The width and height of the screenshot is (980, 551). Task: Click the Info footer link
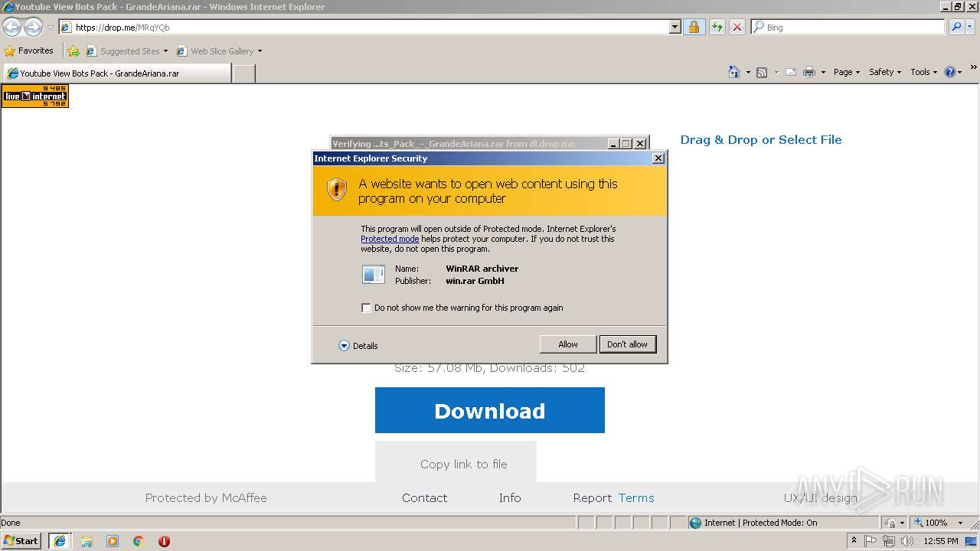coord(510,497)
